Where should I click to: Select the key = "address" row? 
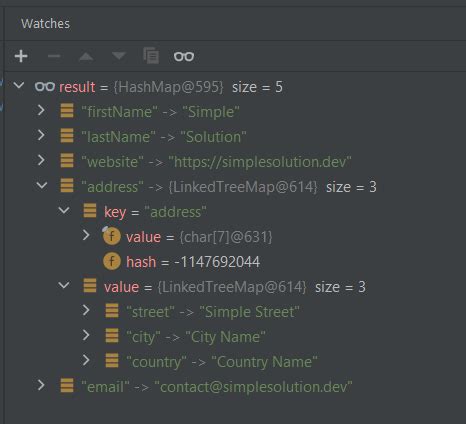(x=235, y=212)
